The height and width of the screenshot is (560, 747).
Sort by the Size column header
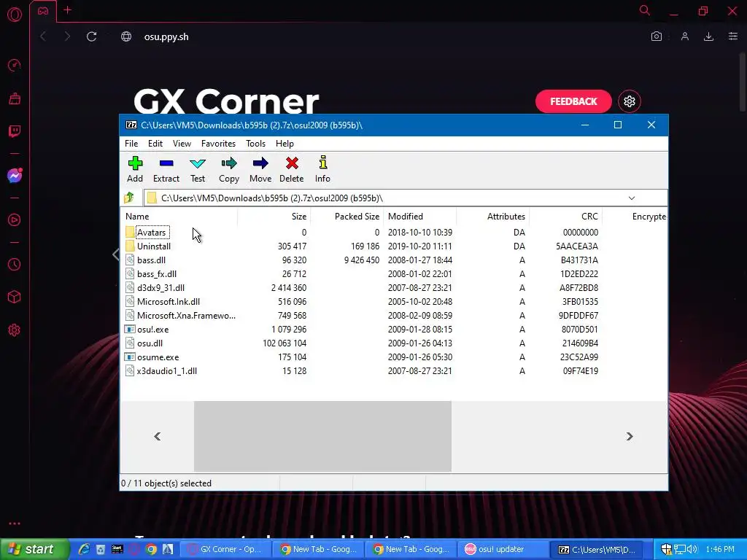point(274,216)
